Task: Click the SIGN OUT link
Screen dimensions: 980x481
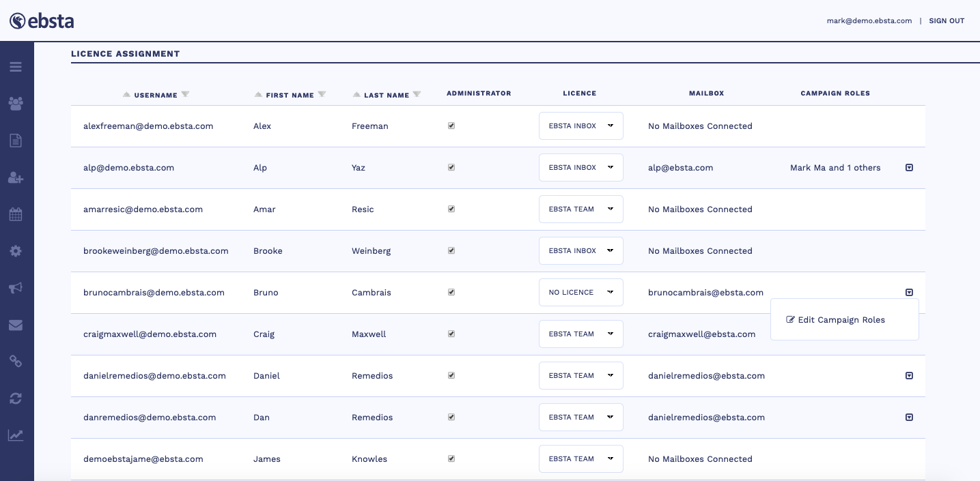Action: point(947,21)
